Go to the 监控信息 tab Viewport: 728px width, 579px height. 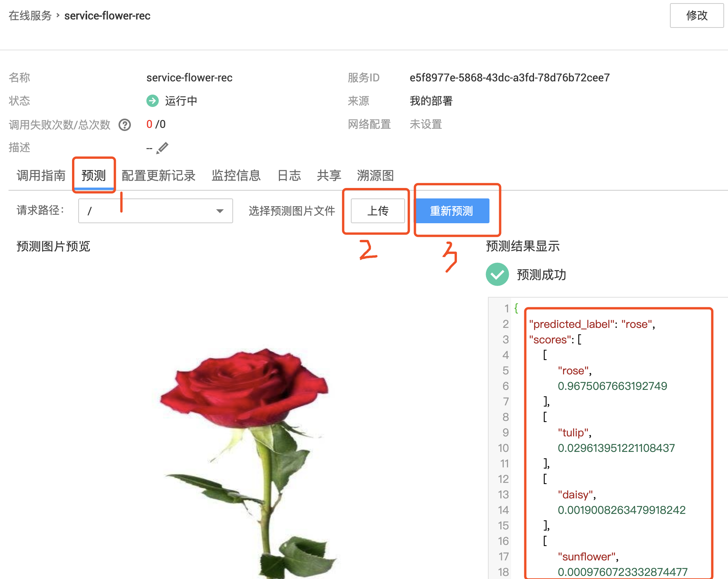pos(236,176)
